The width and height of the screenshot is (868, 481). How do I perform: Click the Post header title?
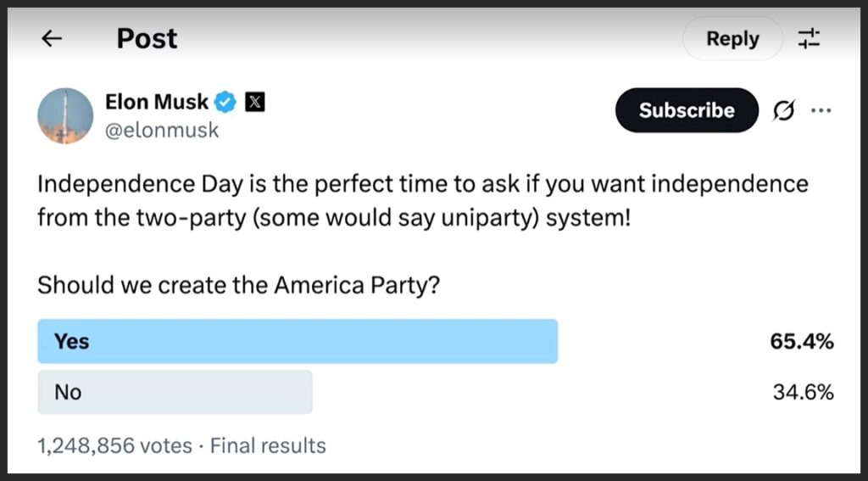(x=147, y=38)
